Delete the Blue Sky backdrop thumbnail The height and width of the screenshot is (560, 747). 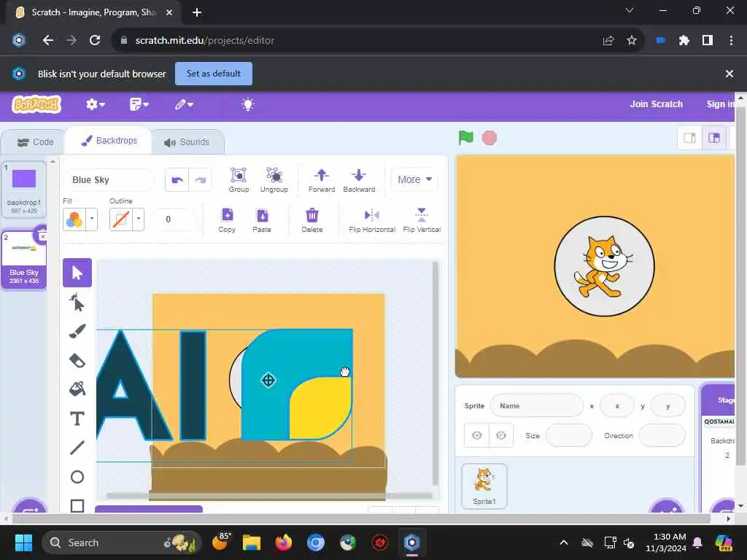click(42, 236)
